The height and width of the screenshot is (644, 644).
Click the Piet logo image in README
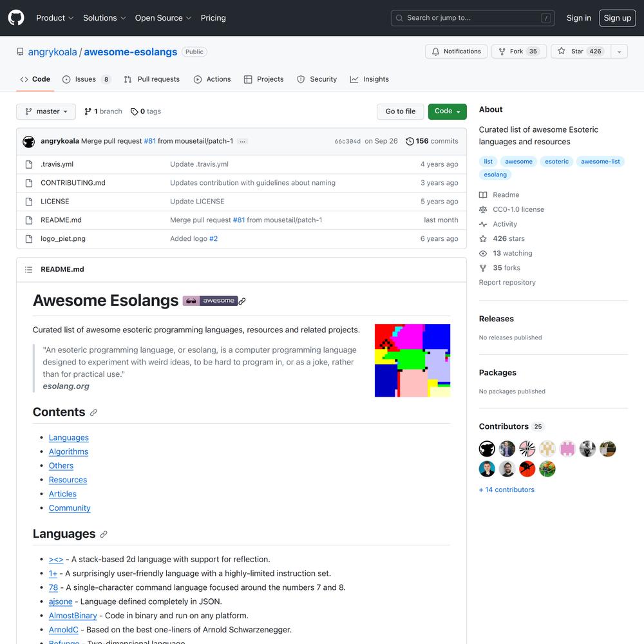[x=412, y=360]
